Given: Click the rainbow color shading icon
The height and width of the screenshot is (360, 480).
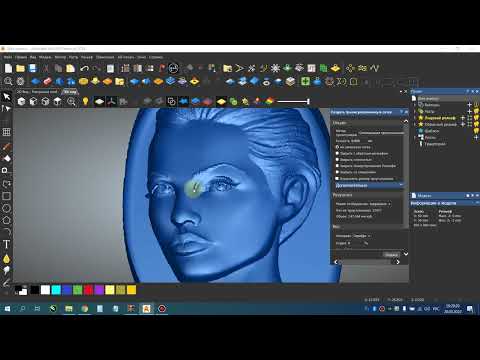Looking at the screenshot, I should [x=269, y=101].
